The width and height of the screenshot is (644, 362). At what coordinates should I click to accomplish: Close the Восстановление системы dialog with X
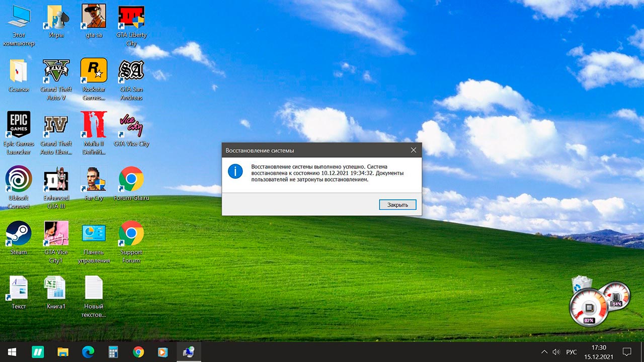point(414,150)
